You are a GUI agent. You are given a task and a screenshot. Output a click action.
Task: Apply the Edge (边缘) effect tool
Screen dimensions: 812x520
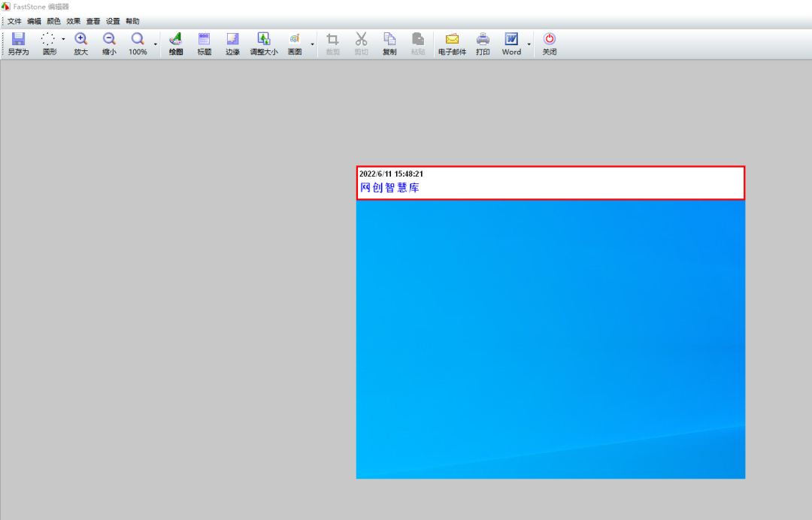pyautogui.click(x=232, y=44)
